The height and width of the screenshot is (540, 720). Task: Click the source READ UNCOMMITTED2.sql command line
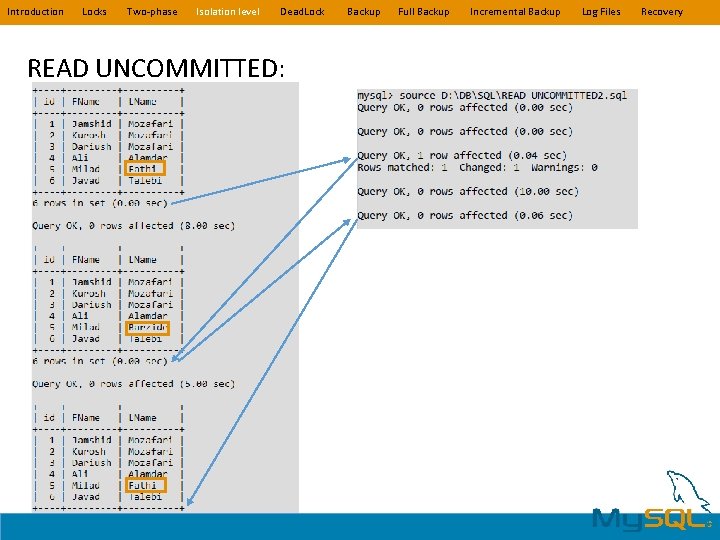[492, 96]
